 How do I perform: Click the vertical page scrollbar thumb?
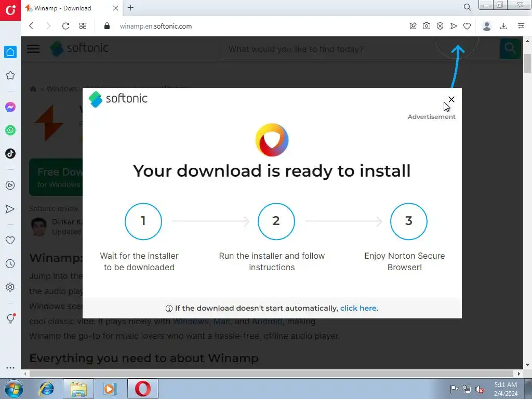click(528, 63)
